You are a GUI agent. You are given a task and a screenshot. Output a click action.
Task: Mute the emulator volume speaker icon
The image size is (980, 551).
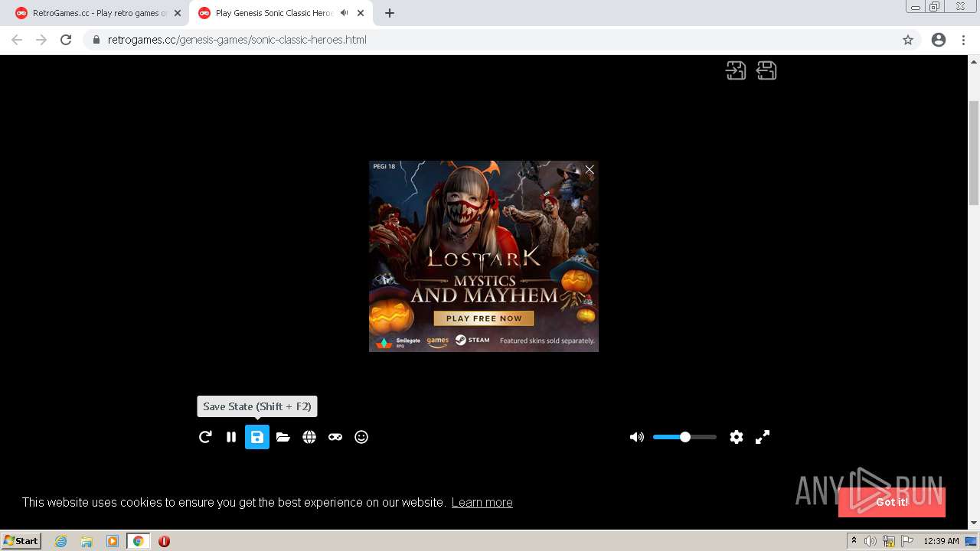(636, 437)
